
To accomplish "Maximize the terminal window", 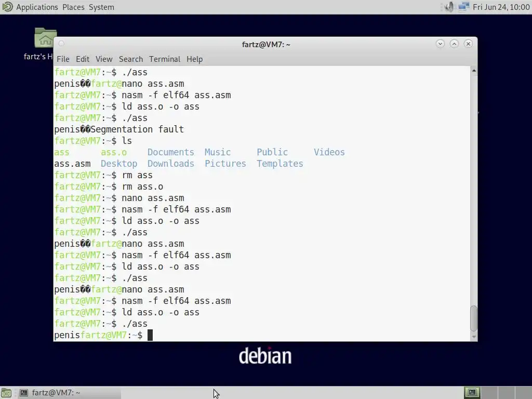I will [x=454, y=44].
